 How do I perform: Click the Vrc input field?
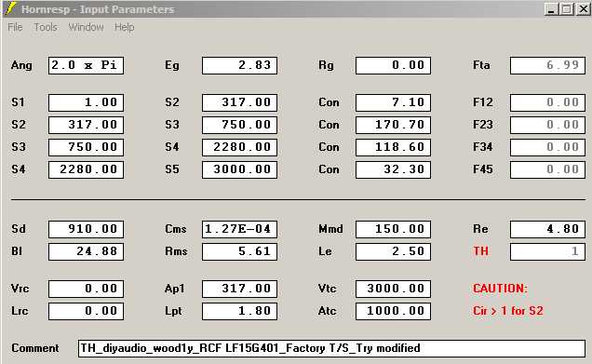pos(86,289)
